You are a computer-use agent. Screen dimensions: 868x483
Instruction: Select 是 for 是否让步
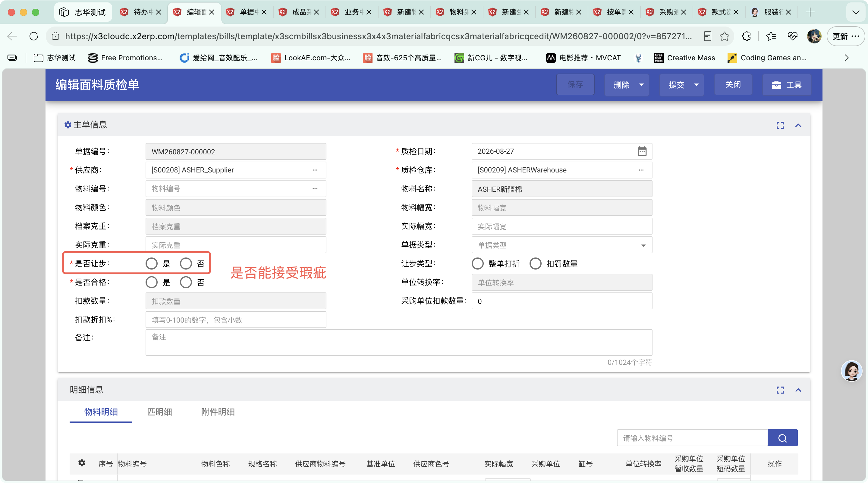tap(152, 264)
